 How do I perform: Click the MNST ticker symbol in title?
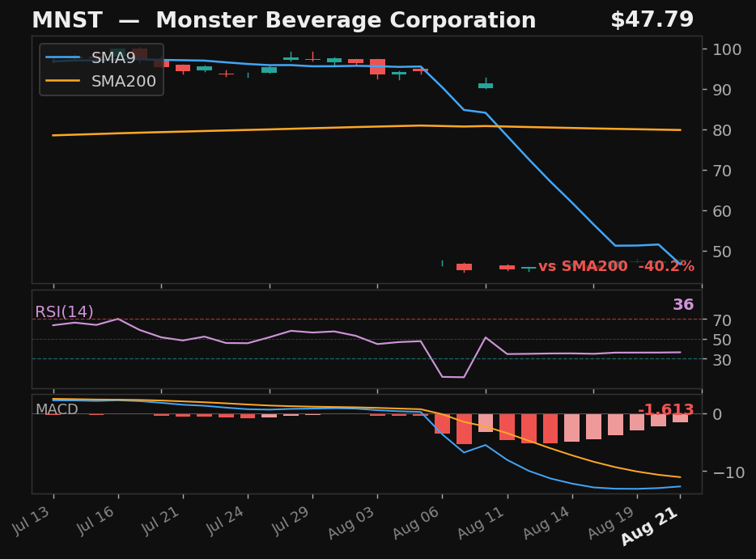point(67,20)
